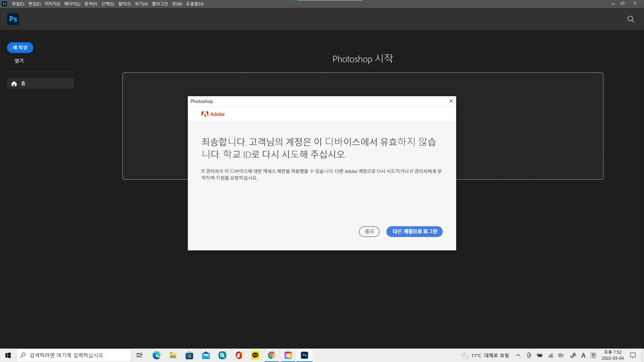This screenshot has height=362, width=644.
Task: Click 다른 계정으로 로그인 button
Action: click(x=414, y=232)
